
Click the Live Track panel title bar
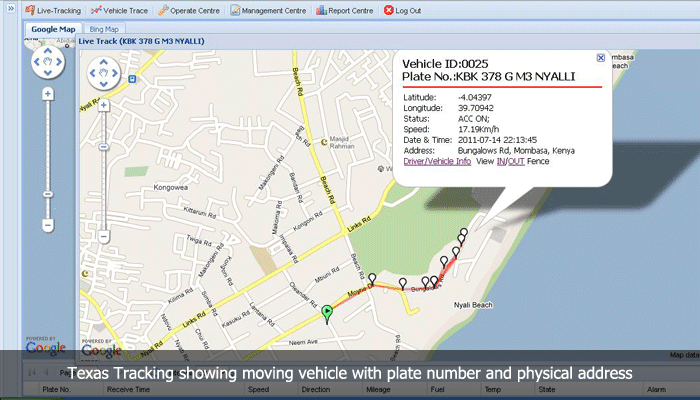(388, 41)
